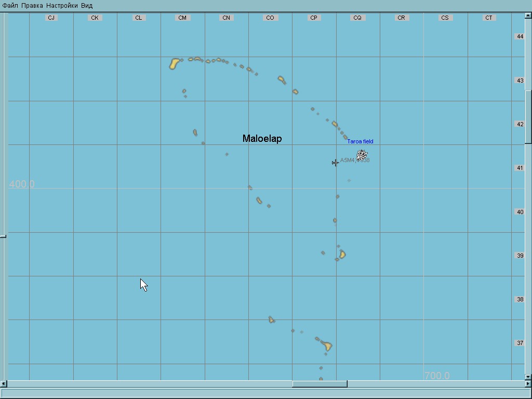Image resolution: width=532 pixels, height=399 pixels.
Task: Click the Taroa field label
Action: (x=360, y=141)
